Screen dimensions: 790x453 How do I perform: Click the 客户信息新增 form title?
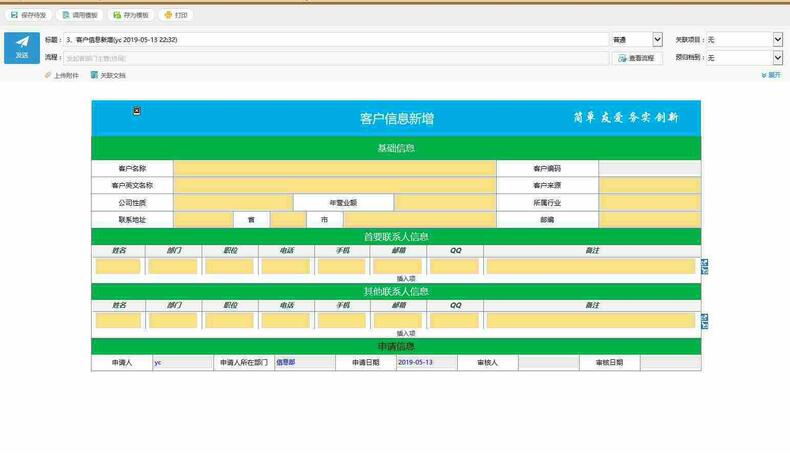coord(397,119)
